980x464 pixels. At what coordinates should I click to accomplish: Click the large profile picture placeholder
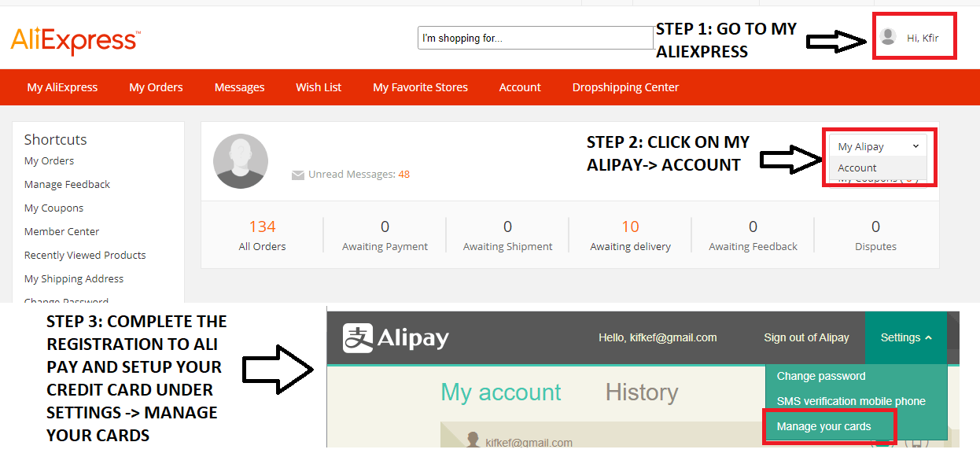coord(241,161)
